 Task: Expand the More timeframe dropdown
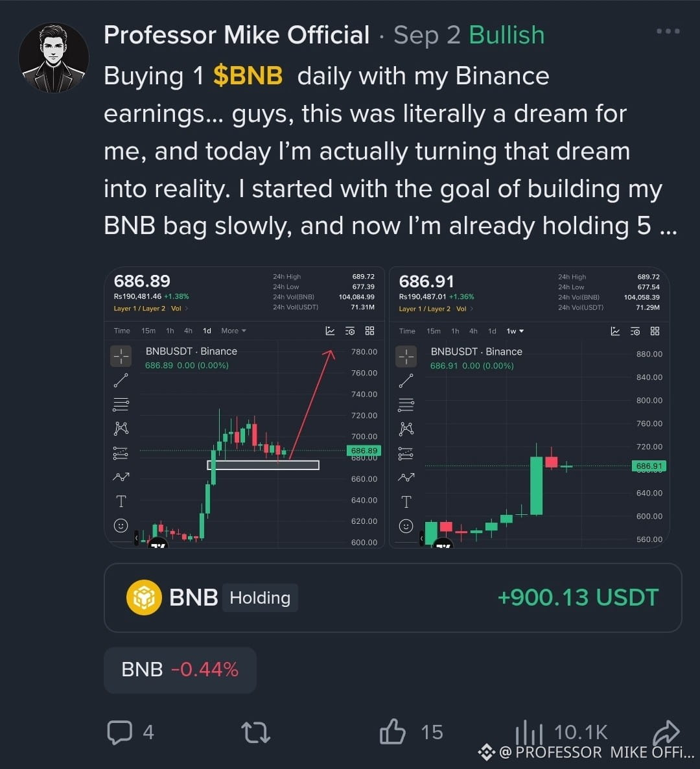coord(233,331)
